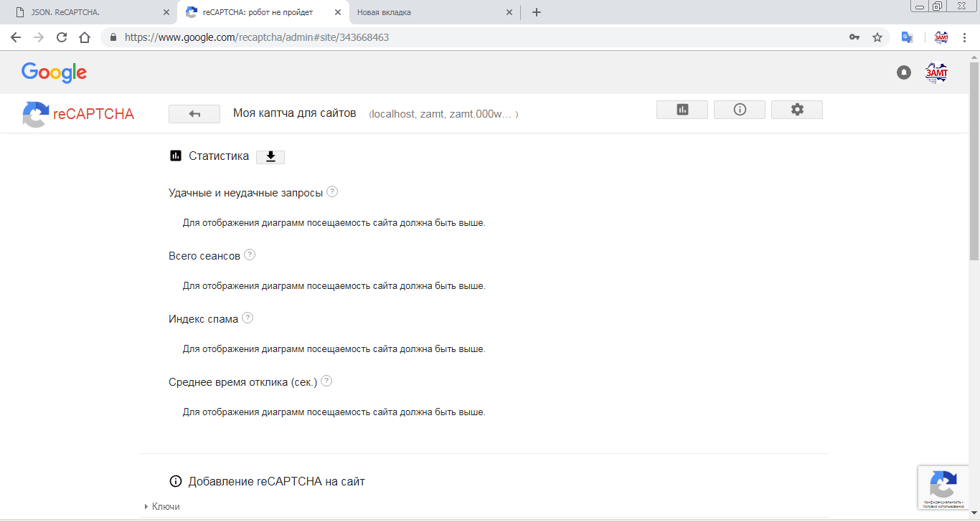The height and width of the screenshot is (522, 980).
Task: Open the browser home page icon
Action: tap(85, 37)
